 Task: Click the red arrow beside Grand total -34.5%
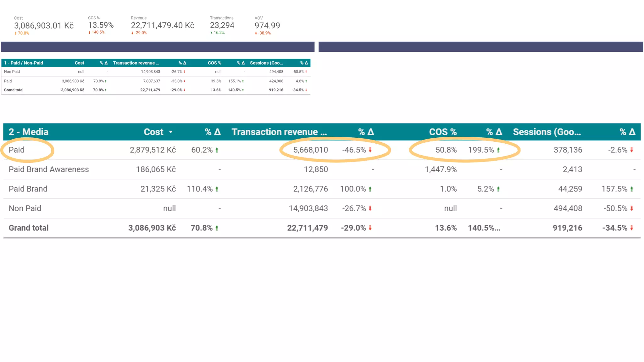tap(631, 228)
